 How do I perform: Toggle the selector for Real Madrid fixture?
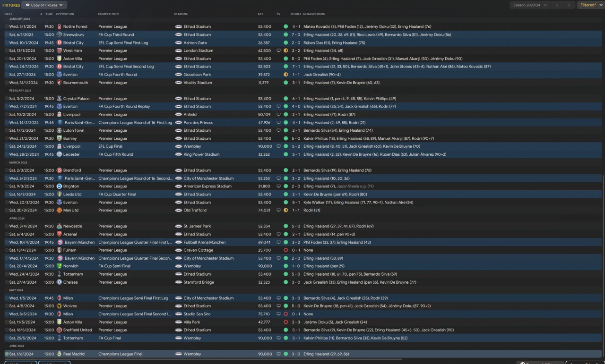click(x=7, y=354)
